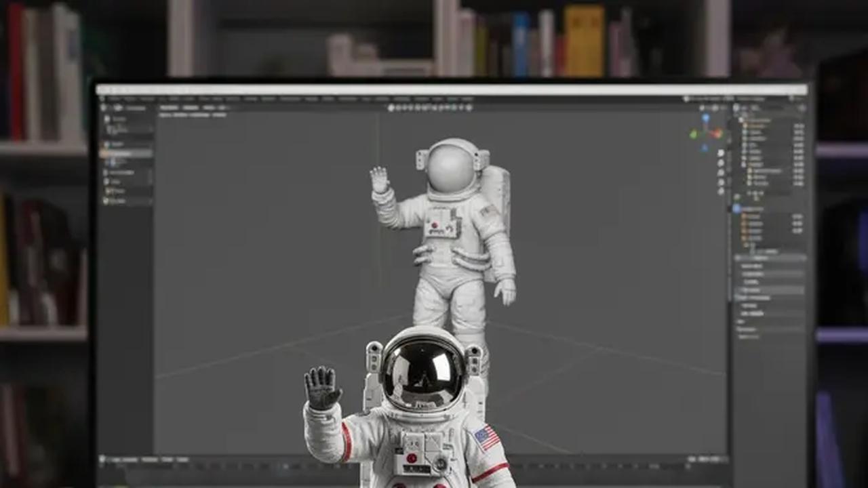Click the green Y axis on navigation gizmo
This screenshot has height=488, width=868.
[x=694, y=134]
